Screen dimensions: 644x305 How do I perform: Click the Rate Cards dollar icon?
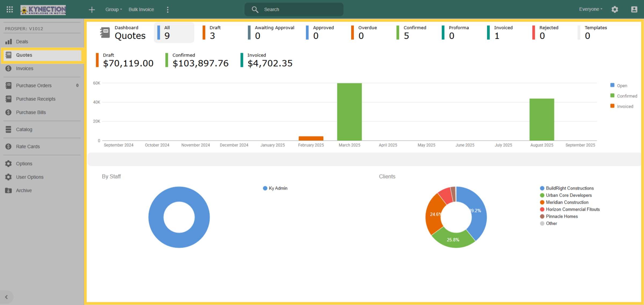coord(9,147)
